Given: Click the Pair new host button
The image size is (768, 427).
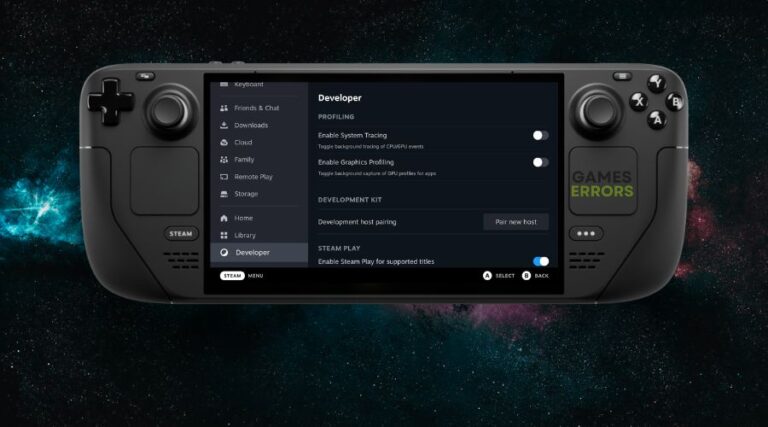Looking at the screenshot, I should [x=516, y=222].
